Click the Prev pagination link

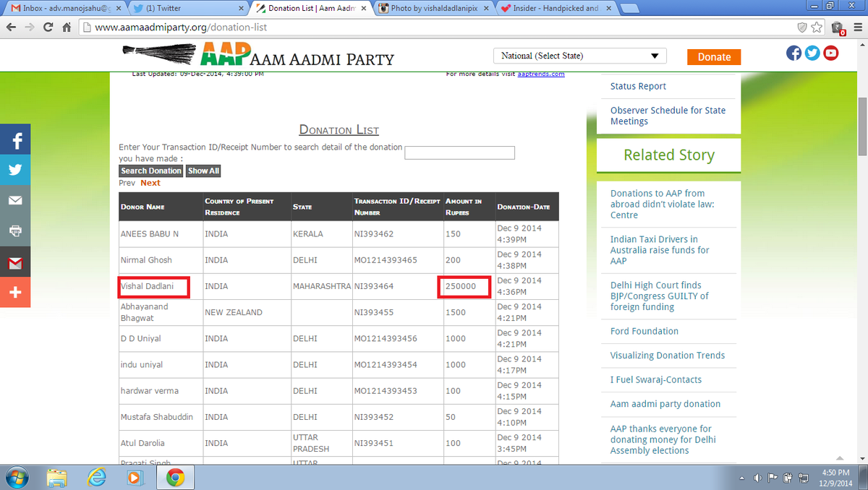[127, 183]
